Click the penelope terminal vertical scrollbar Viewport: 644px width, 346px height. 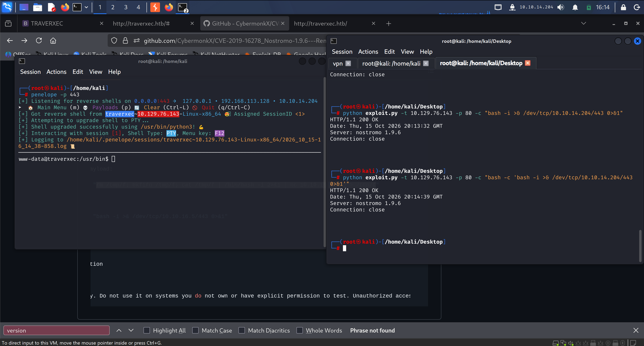coord(324,162)
